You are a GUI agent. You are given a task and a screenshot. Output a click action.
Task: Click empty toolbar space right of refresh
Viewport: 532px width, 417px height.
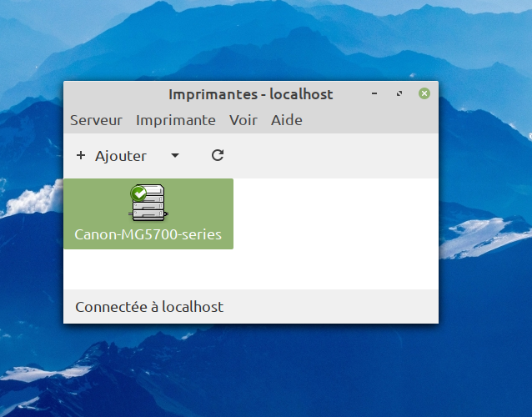pos(334,156)
